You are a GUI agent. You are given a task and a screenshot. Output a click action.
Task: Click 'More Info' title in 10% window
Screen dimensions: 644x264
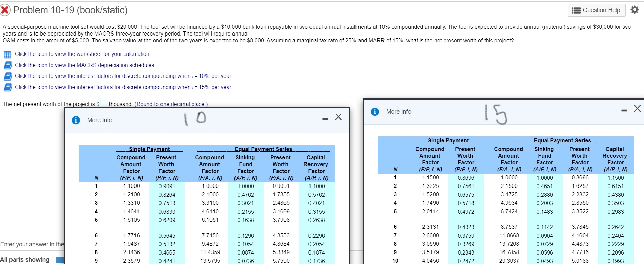[x=100, y=120]
